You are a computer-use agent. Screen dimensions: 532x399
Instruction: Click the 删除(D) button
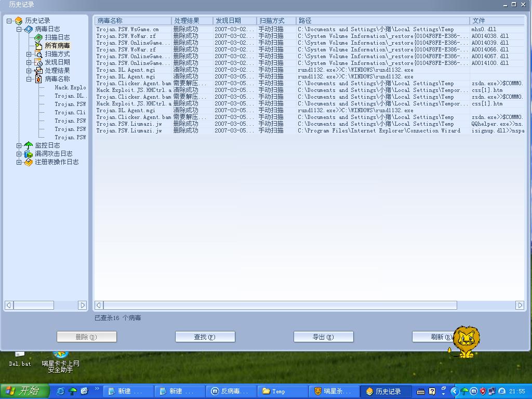[87, 337]
